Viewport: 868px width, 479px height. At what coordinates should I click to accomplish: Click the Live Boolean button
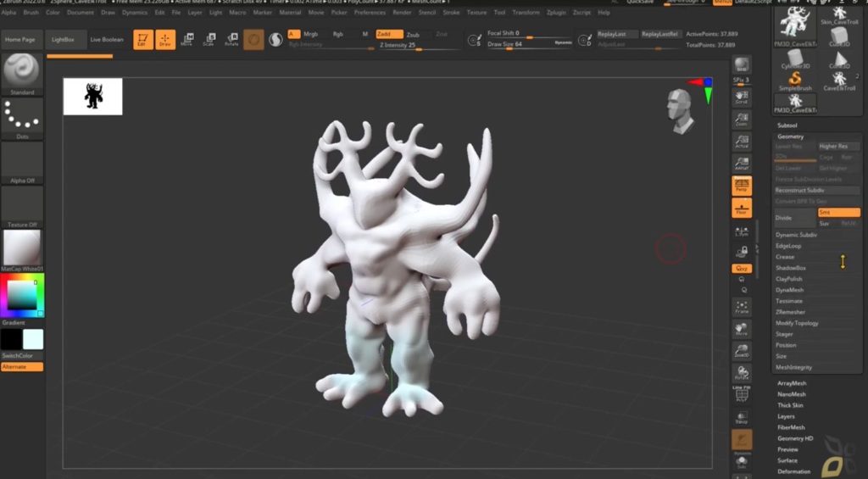tap(107, 40)
